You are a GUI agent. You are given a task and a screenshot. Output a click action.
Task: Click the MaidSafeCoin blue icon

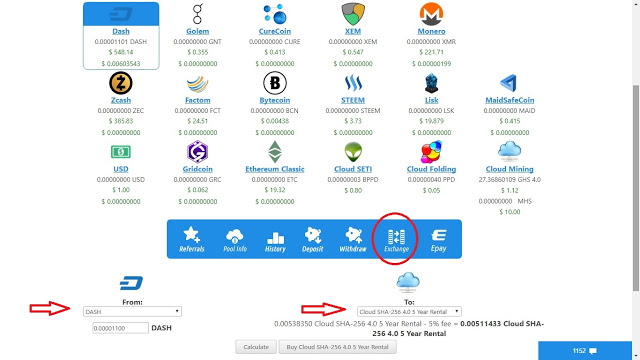click(509, 83)
